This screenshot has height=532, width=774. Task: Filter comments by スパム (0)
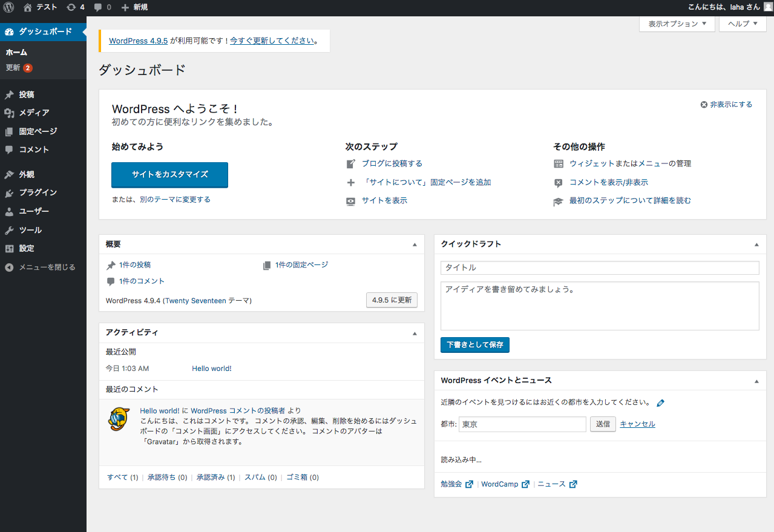coord(261,478)
